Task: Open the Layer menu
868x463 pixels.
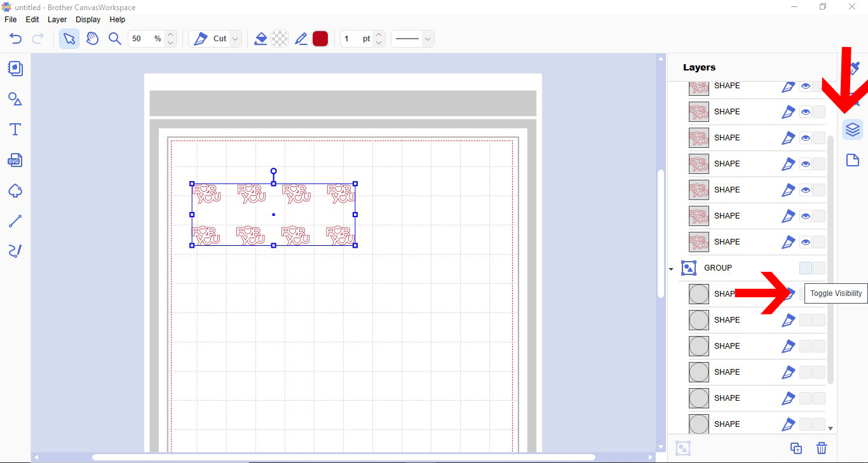Action: [57, 20]
